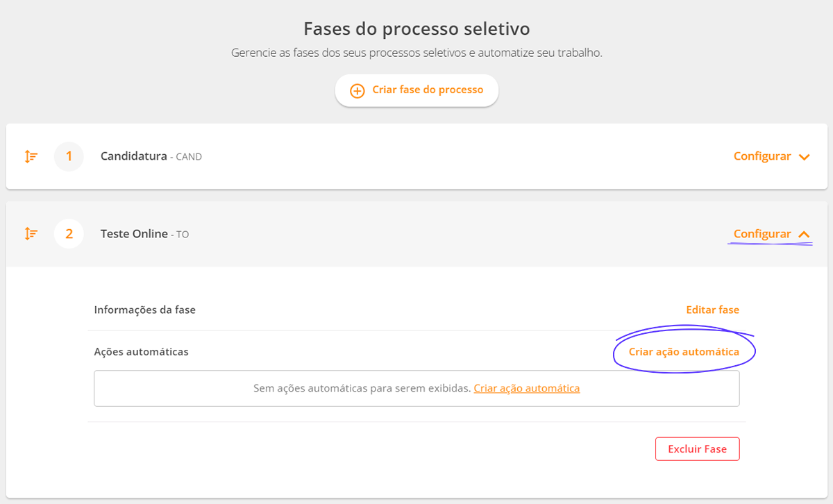Viewport: 833px width, 504px height.
Task: Click the Fases do processo seletivo heading
Action: (416, 29)
